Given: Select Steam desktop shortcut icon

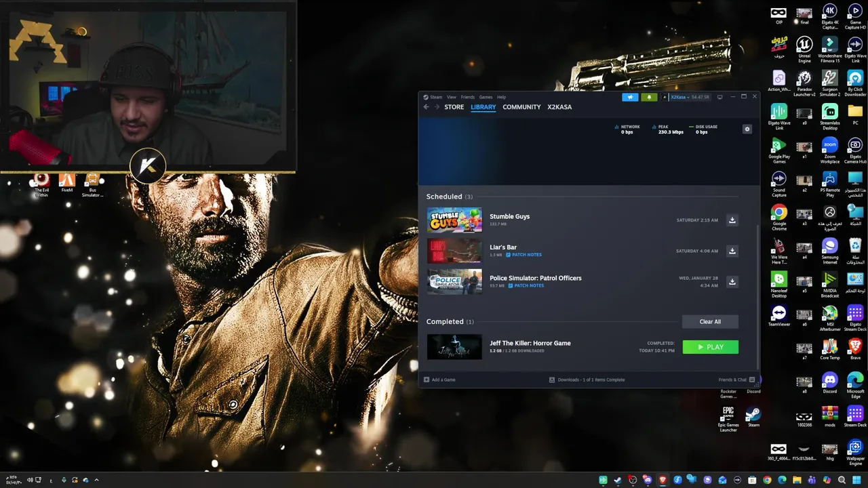Looking at the screenshot, I should point(753,417).
